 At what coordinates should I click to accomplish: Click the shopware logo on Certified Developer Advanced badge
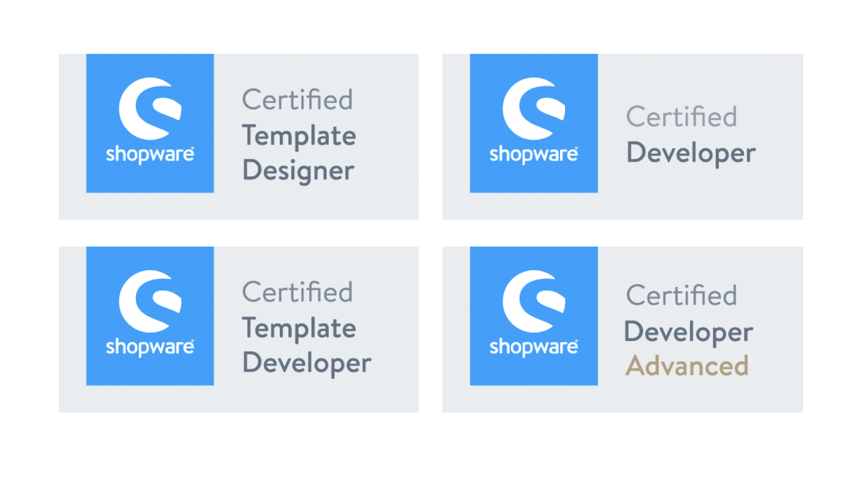[x=534, y=316]
